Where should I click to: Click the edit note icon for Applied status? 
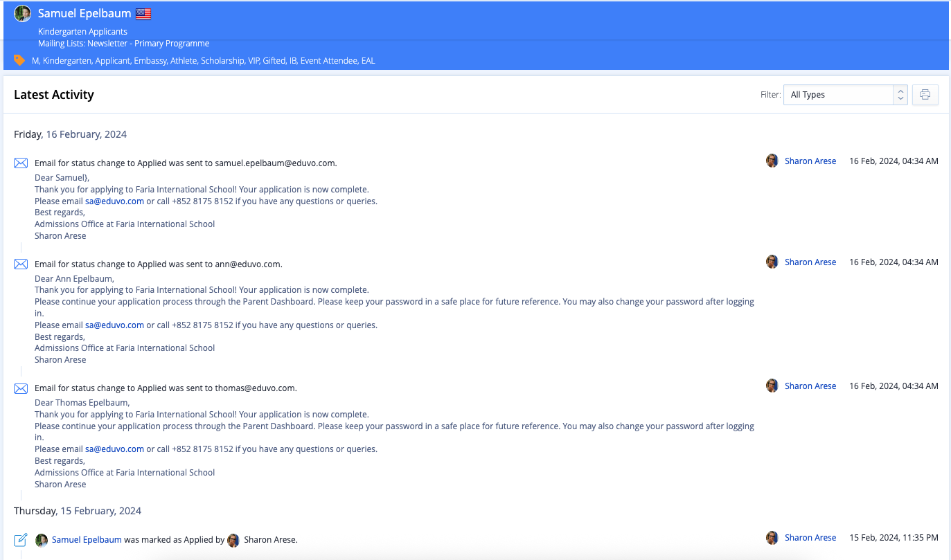[21, 540]
